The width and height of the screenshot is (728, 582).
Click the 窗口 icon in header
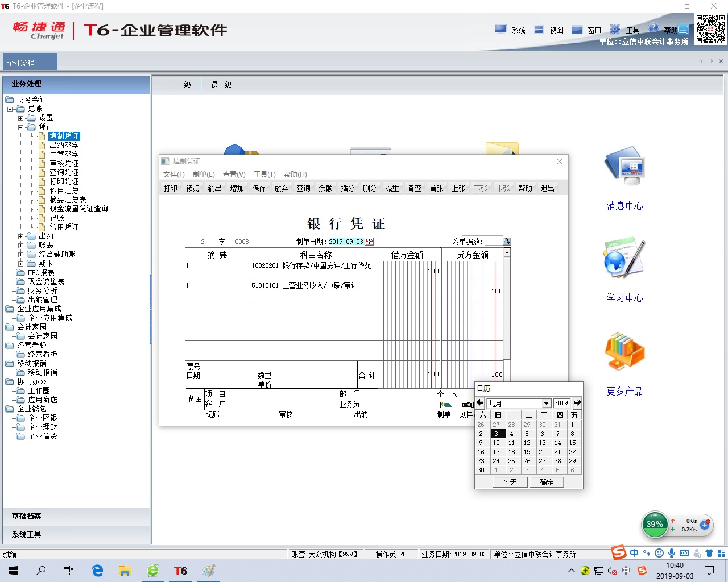(577, 30)
